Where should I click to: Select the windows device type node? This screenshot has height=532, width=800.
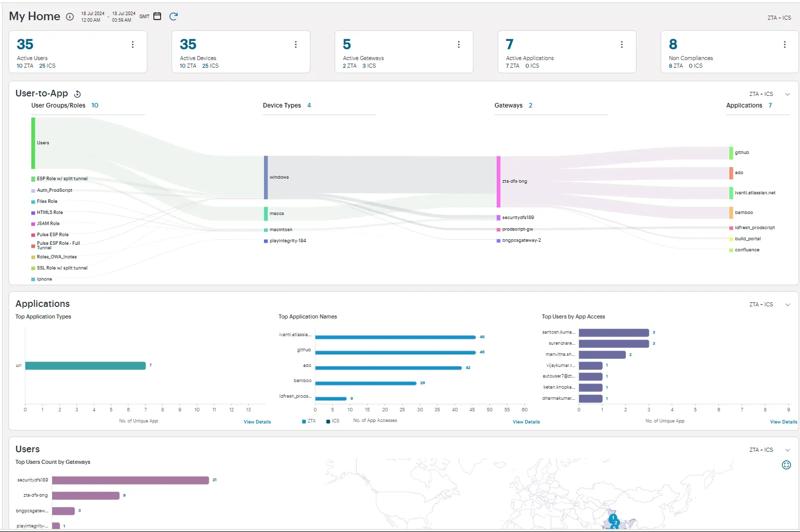(x=266, y=178)
